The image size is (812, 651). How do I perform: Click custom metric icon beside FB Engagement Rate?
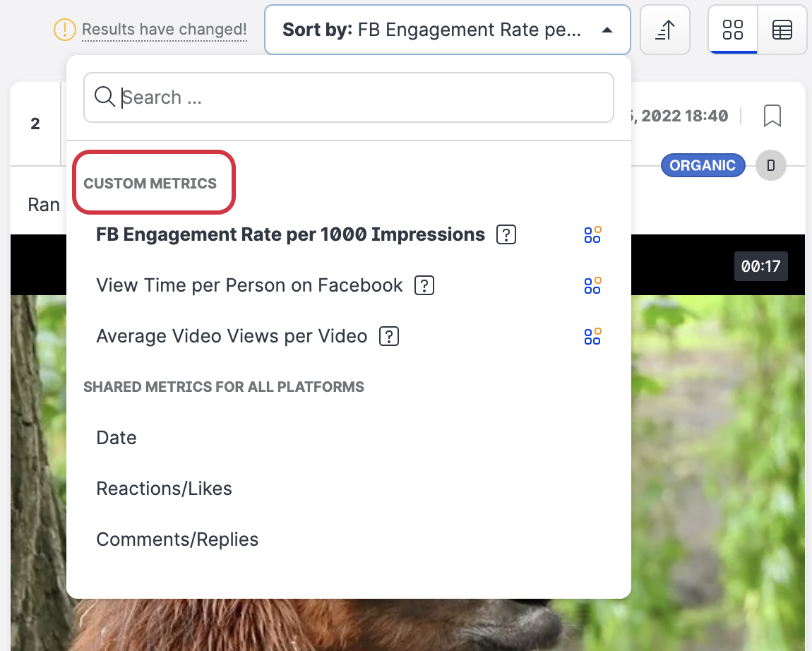[x=592, y=234]
